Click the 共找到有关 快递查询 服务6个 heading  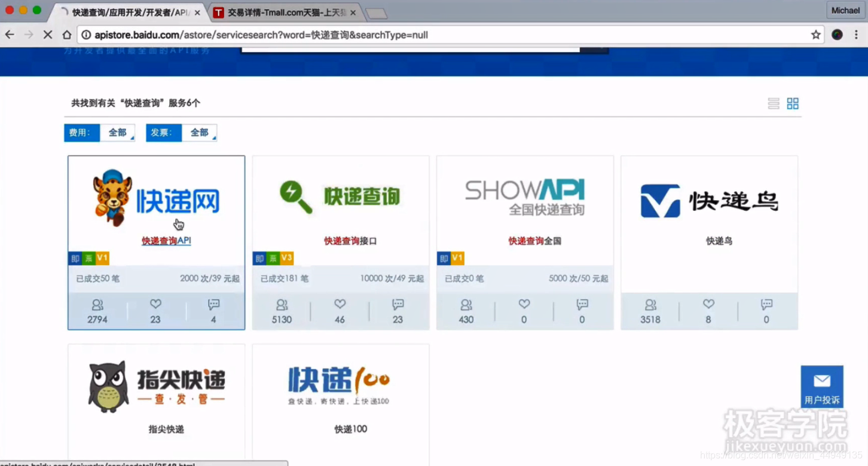(136, 103)
